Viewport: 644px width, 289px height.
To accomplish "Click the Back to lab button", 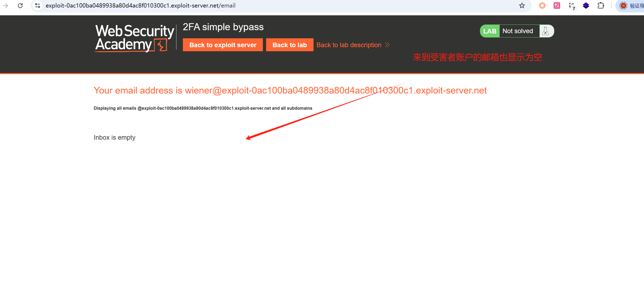I will pos(290,45).
